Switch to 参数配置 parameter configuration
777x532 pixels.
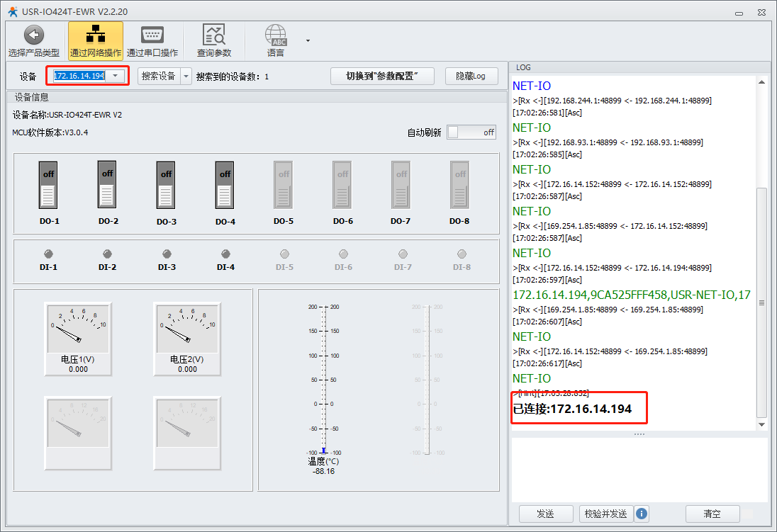(x=382, y=77)
